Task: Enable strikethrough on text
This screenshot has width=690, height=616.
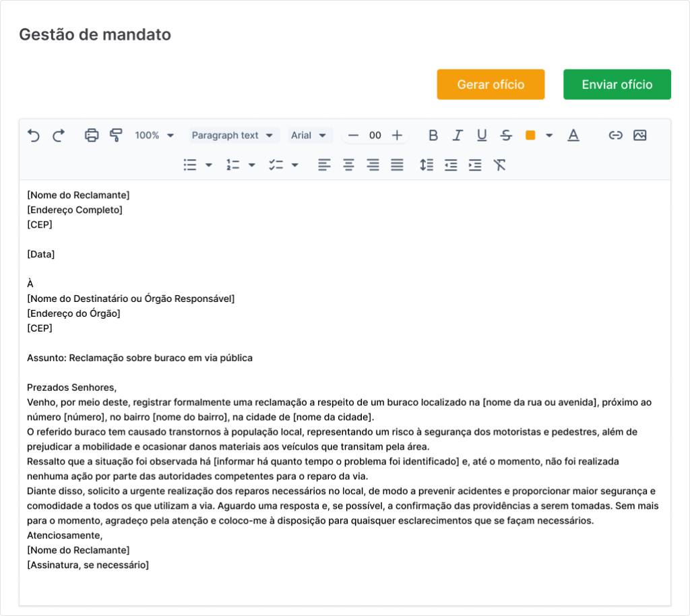Action: tap(506, 135)
